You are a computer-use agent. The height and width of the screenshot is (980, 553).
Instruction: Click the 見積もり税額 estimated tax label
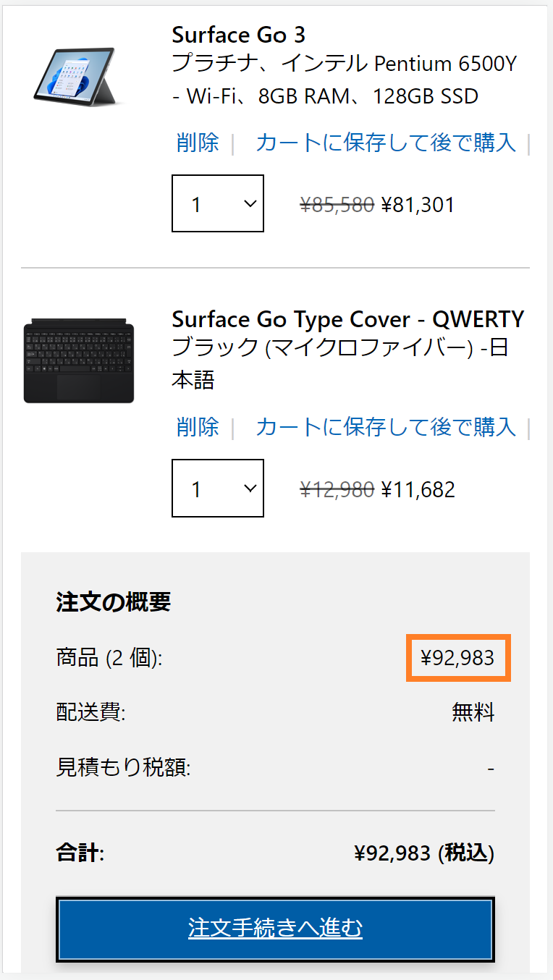point(123,767)
